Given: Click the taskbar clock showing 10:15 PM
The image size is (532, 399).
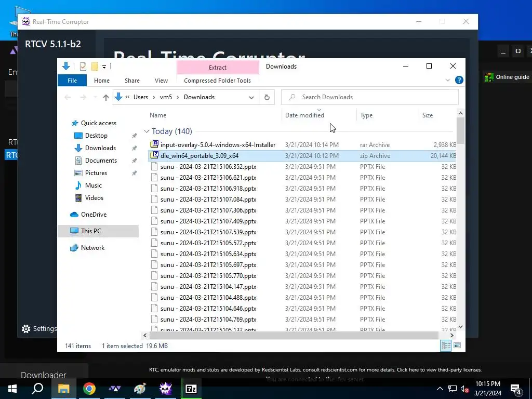Looking at the screenshot, I should point(487,389).
